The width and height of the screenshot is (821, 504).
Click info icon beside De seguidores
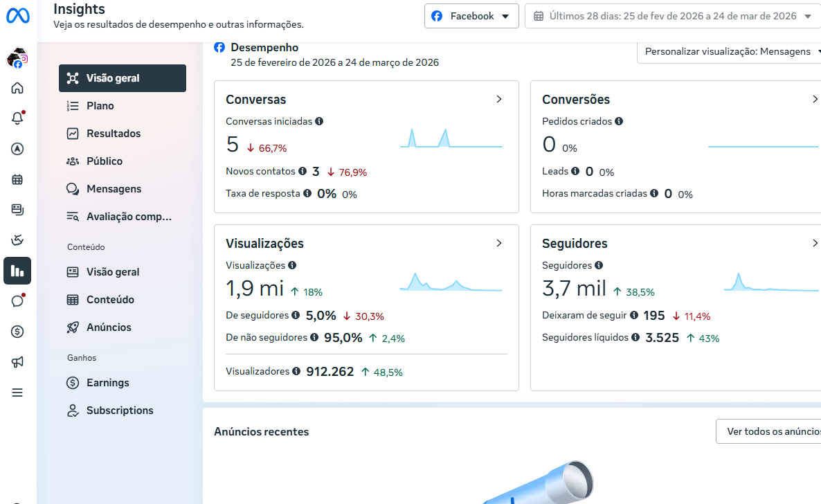[296, 315]
